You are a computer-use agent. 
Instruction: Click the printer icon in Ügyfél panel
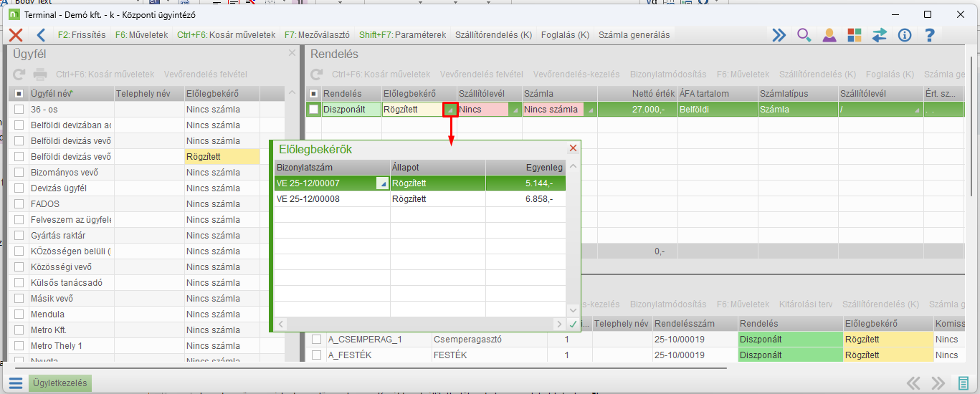click(41, 75)
